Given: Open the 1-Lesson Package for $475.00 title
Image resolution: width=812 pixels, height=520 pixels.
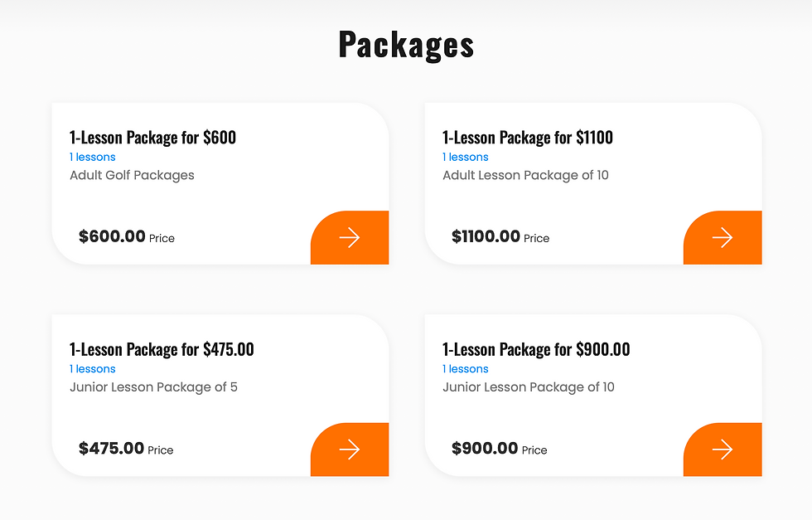Looking at the screenshot, I should 162,349.
